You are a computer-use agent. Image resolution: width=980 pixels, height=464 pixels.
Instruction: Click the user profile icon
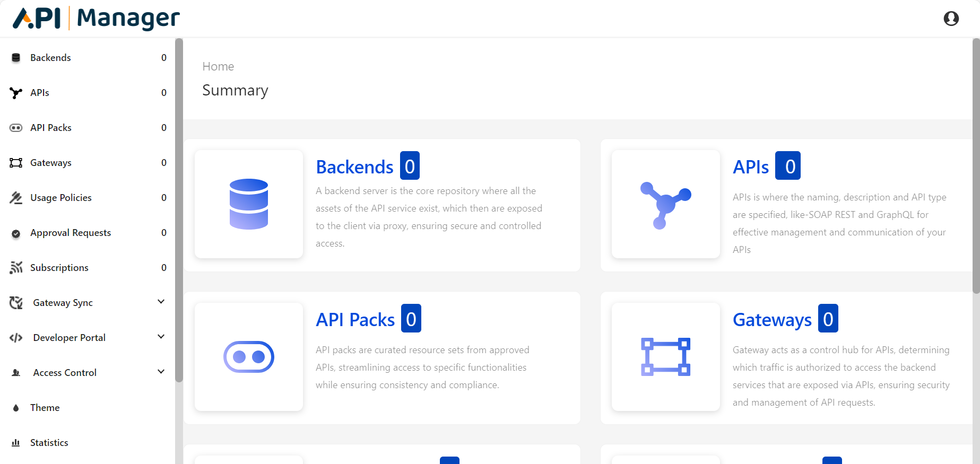951,19
